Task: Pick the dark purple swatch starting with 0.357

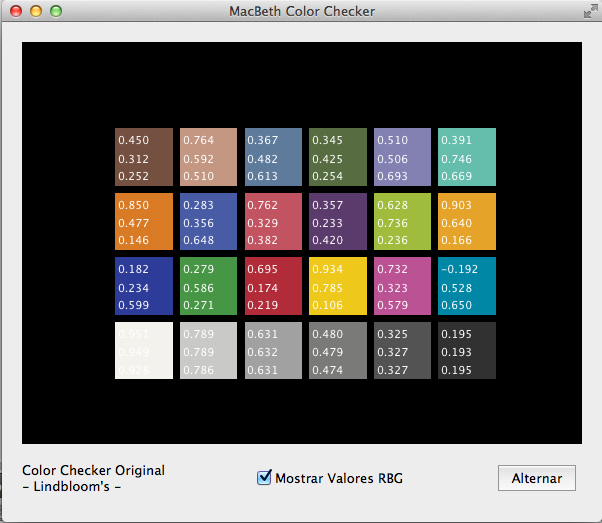Action: (338, 222)
